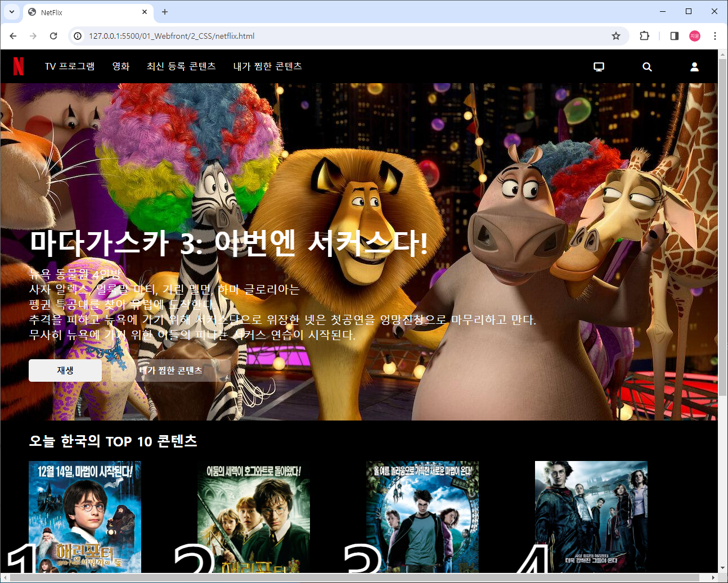
Task: Open the browser extensions puzzle icon
Action: click(644, 36)
